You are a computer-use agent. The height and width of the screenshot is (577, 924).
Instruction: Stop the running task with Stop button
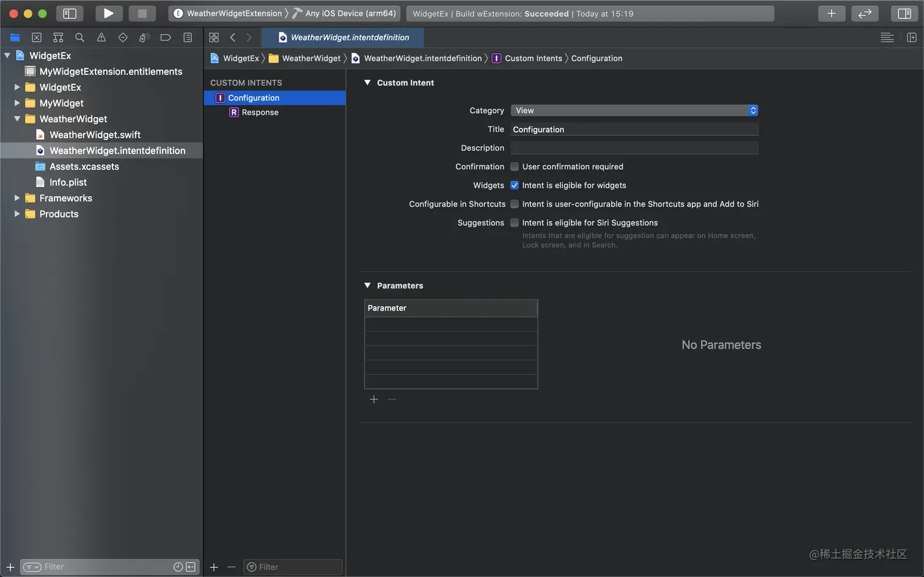tap(142, 13)
